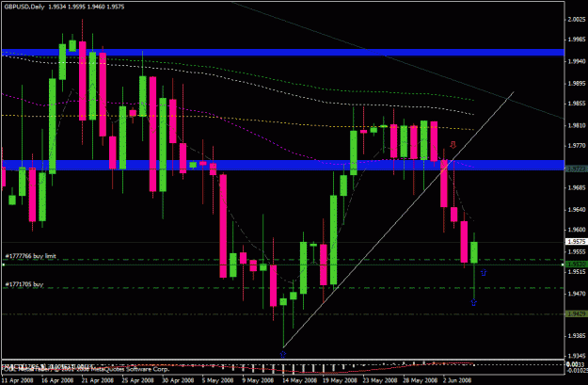This screenshot has height=385, width=588.
Task: Click the 9 May 2008 date label
Action: tap(258, 380)
